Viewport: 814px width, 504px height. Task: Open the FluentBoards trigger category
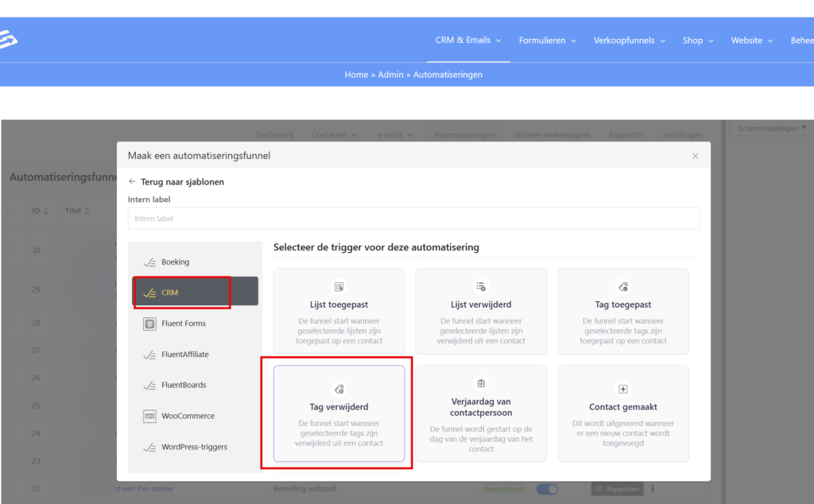pos(183,386)
